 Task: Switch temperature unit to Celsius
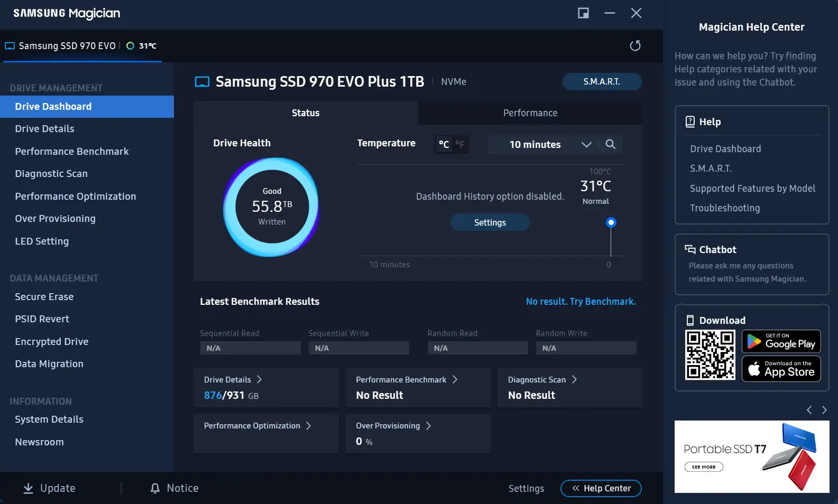tap(444, 144)
